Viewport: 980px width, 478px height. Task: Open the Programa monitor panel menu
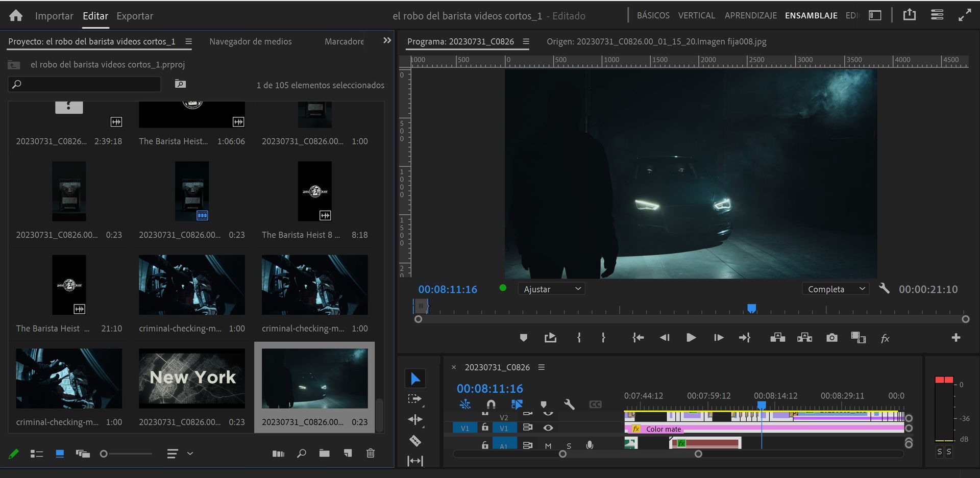526,41
